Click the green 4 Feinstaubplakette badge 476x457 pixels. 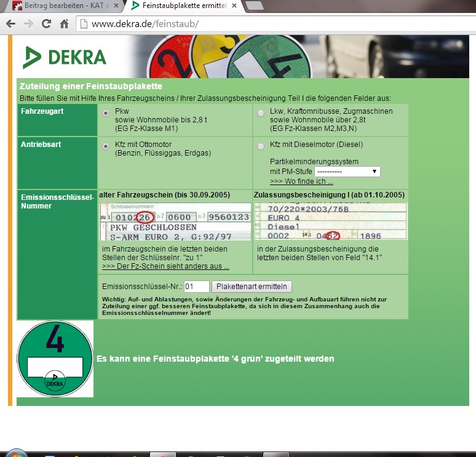[x=55, y=359]
